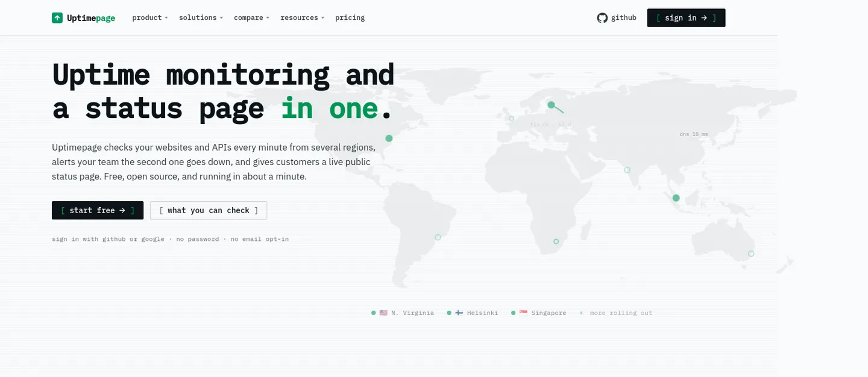Click the Singapore map marker dot
The height and width of the screenshot is (377, 868).
pos(676,198)
